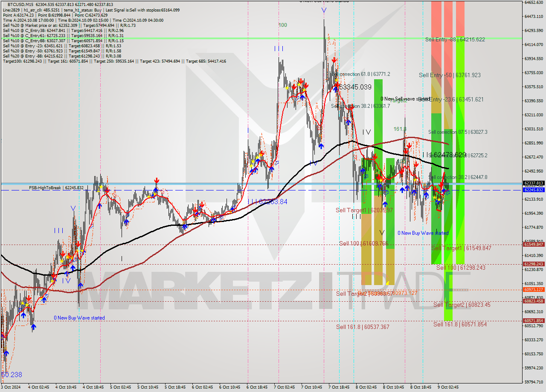The width and height of the screenshot is (546, 392).
Task: Select the 'Line:2829 | h1_atr_c0' info line
Action: (91, 10)
